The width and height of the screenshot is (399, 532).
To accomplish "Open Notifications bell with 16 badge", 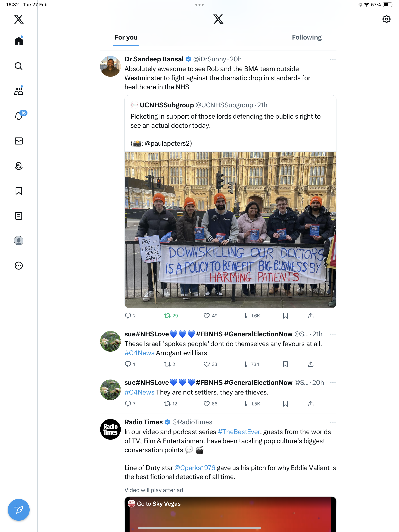I will [19, 116].
